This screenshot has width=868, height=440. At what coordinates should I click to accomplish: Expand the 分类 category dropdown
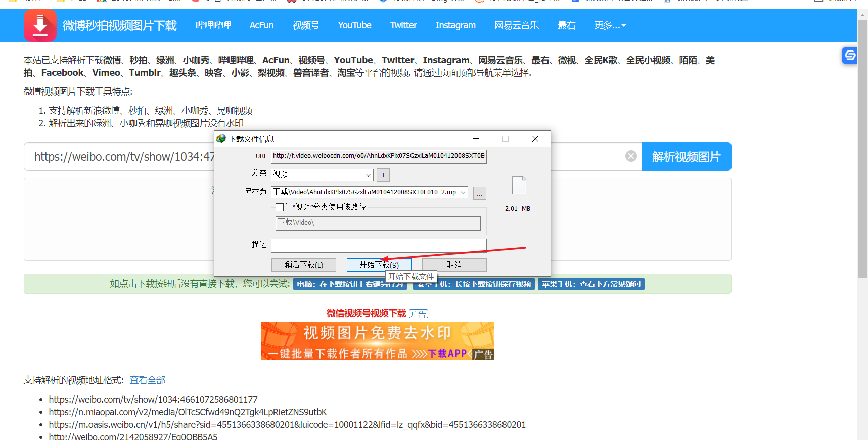coord(368,175)
